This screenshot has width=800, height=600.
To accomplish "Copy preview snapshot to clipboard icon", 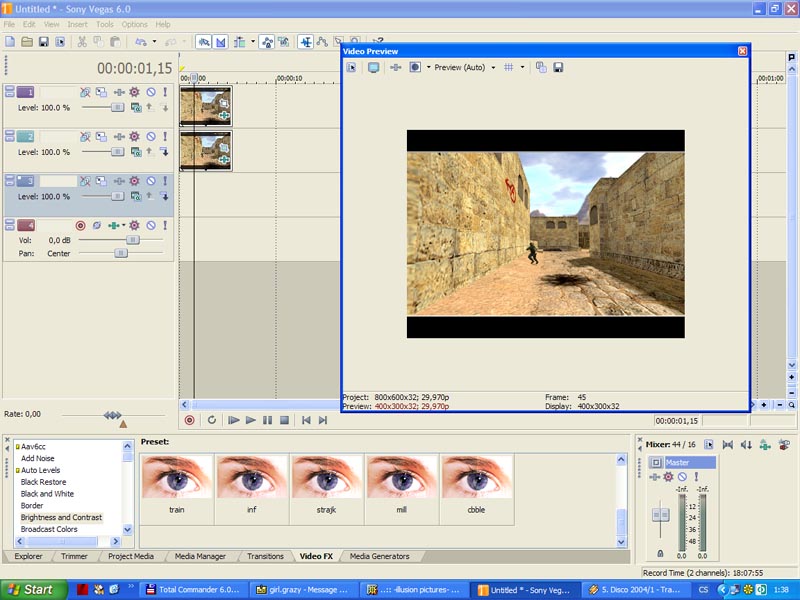I will coord(541,67).
